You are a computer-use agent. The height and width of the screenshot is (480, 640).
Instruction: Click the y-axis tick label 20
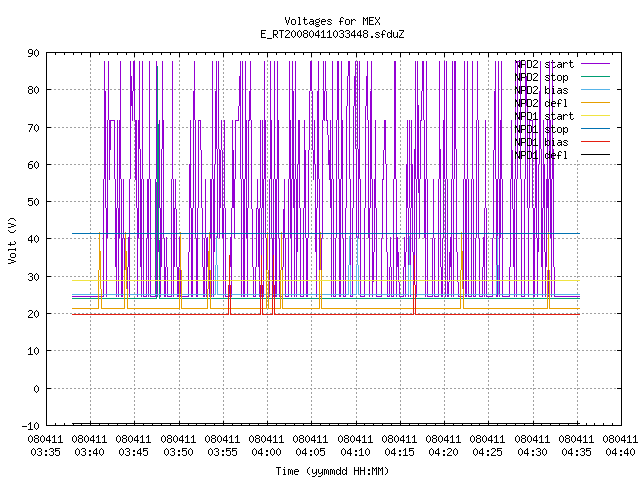[x=33, y=314]
